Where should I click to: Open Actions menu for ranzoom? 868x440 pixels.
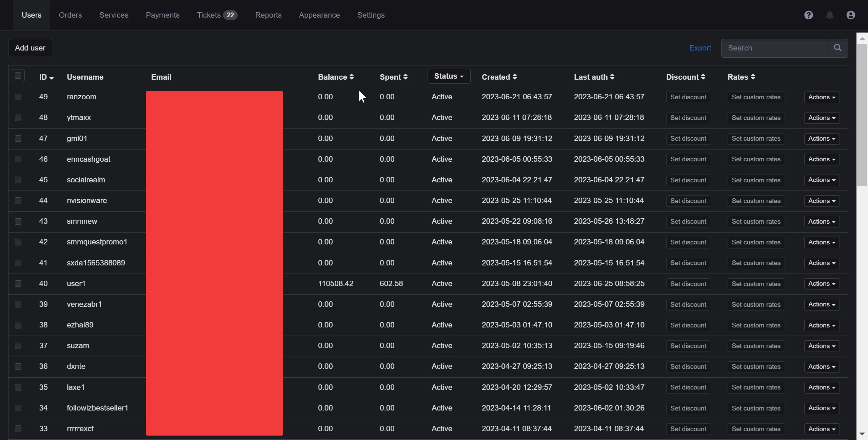pos(822,97)
